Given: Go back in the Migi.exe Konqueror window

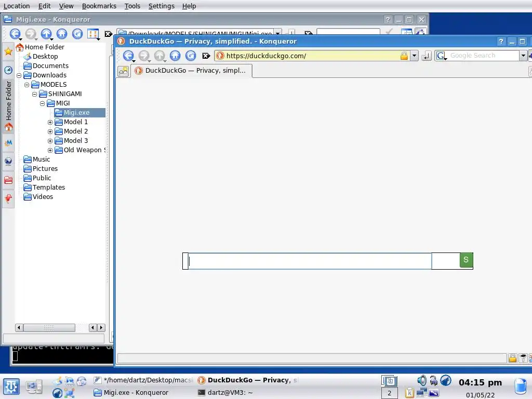Looking at the screenshot, I should (x=15, y=34).
